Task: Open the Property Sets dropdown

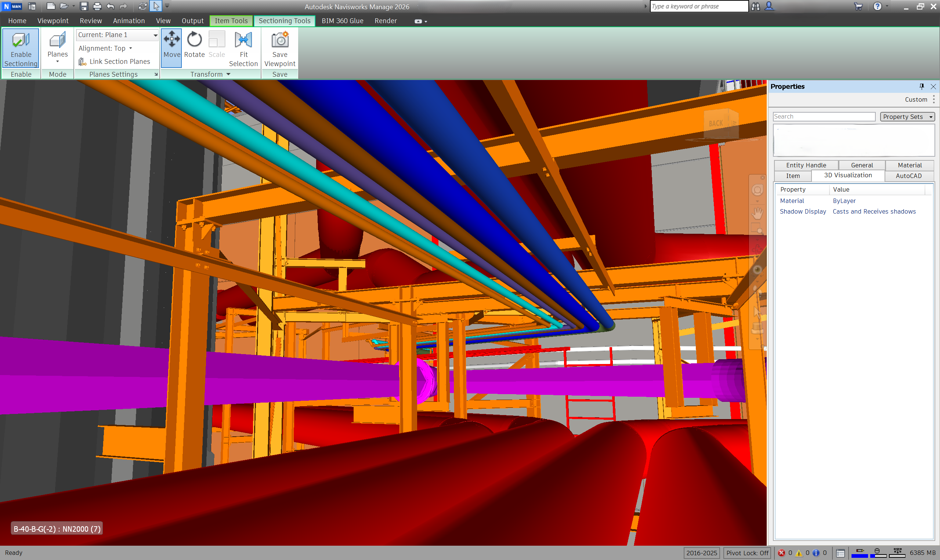Action: pyautogui.click(x=907, y=117)
